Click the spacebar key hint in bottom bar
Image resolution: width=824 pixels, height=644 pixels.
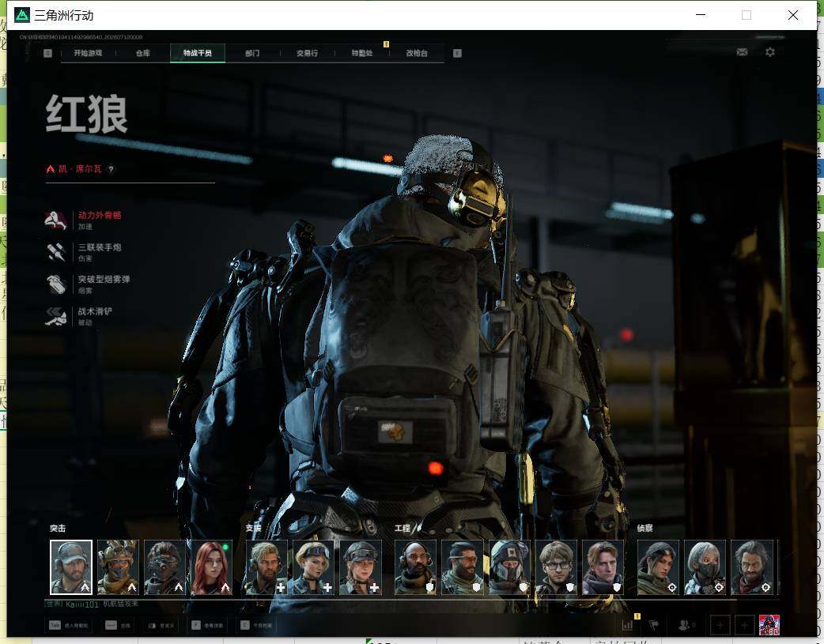click(x=118, y=625)
